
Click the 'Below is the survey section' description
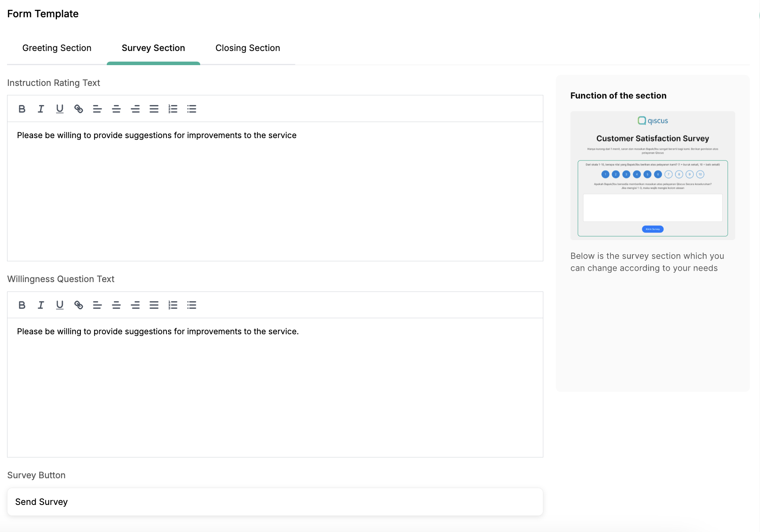coord(647,262)
